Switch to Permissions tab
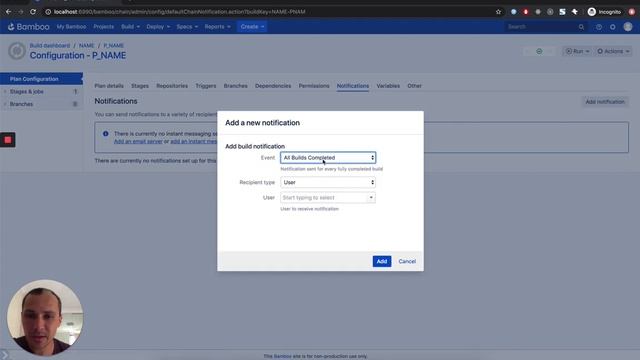The width and height of the screenshot is (640, 360). [314, 86]
